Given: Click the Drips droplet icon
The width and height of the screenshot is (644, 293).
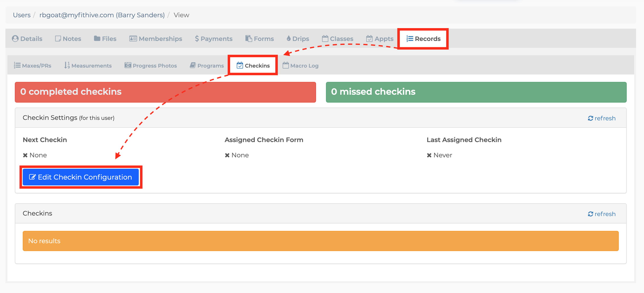Looking at the screenshot, I should (x=289, y=38).
